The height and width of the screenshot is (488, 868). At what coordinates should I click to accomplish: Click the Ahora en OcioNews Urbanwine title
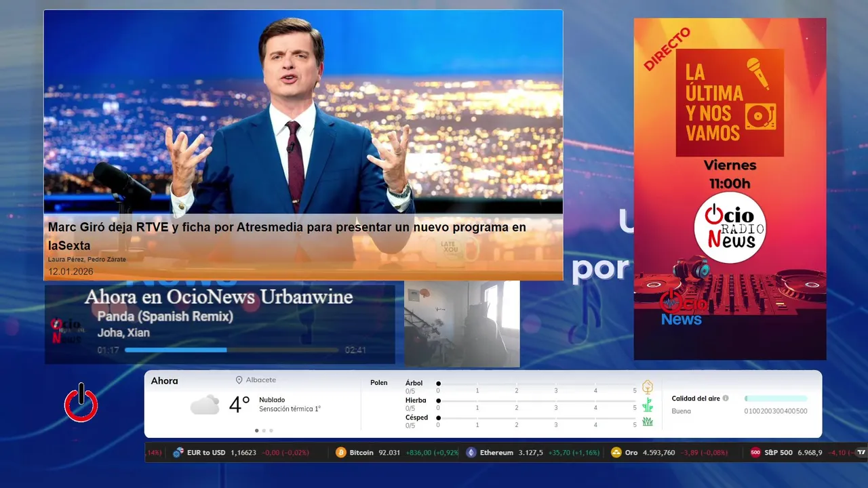tap(218, 297)
